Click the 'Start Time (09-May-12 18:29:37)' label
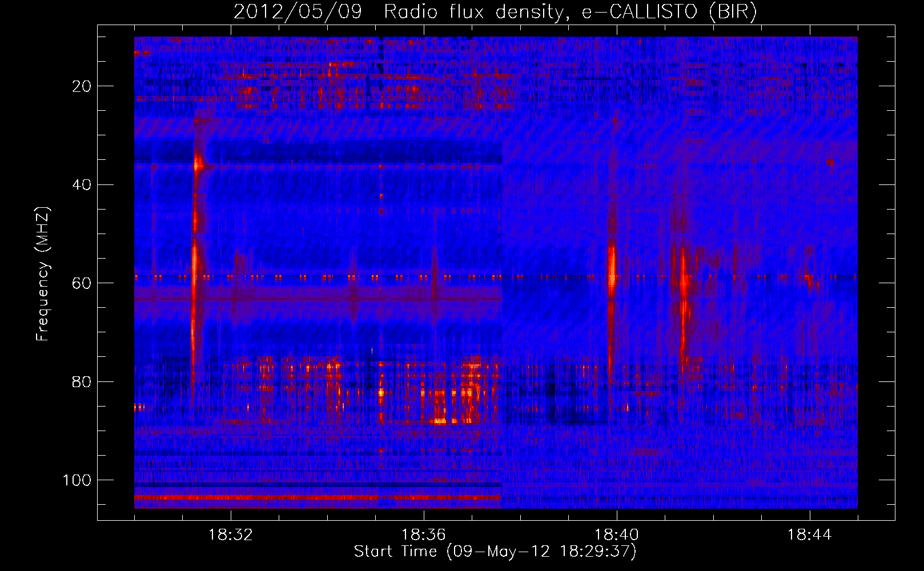Screen dimensions: 924x571 tap(495, 552)
